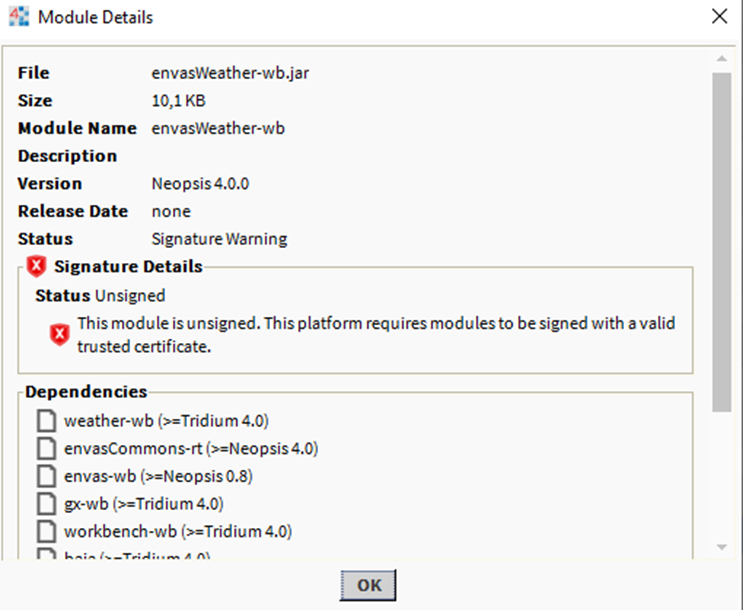Click the scrollbar up arrow
743x610 pixels.
coord(722,59)
